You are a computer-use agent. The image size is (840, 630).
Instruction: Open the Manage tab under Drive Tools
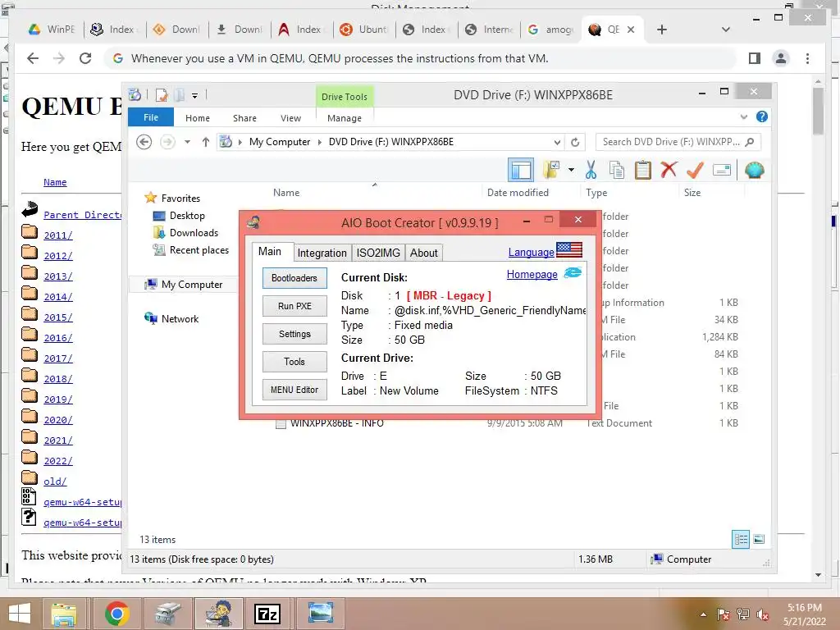click(x=345, y=118)
